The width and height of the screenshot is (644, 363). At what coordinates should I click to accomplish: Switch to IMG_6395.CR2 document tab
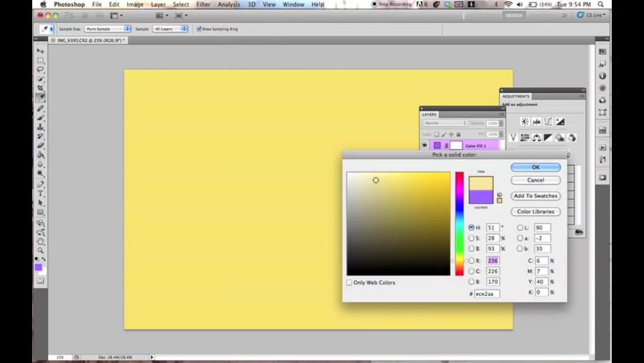point(89,40)
